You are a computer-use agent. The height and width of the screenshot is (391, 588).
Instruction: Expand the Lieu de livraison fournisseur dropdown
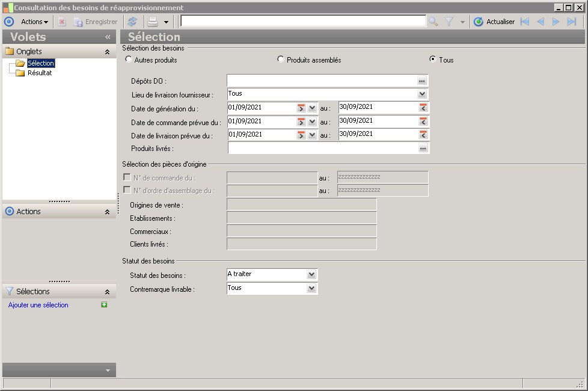[x=422, y=94]
